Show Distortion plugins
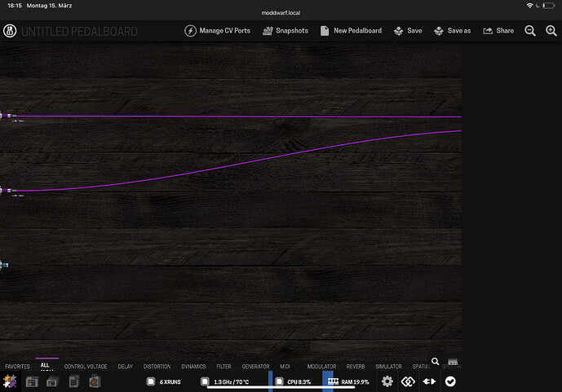This screenshot has width=562, height=392. (x=157, y=367)
